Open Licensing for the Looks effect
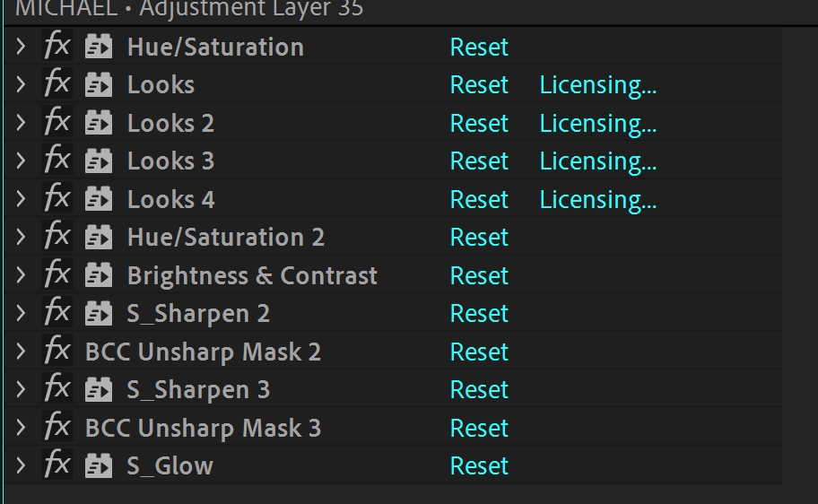Image resolution: width=818 pixels, height=504 pixels. [x=598, y=85]
